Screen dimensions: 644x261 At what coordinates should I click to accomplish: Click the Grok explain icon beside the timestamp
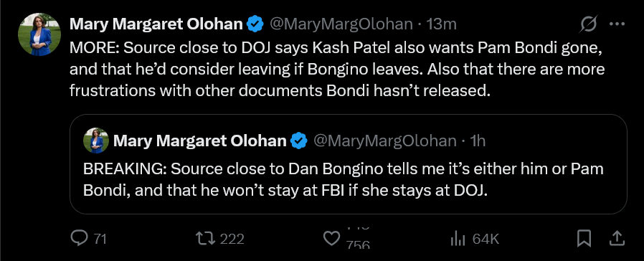point(588,24)
